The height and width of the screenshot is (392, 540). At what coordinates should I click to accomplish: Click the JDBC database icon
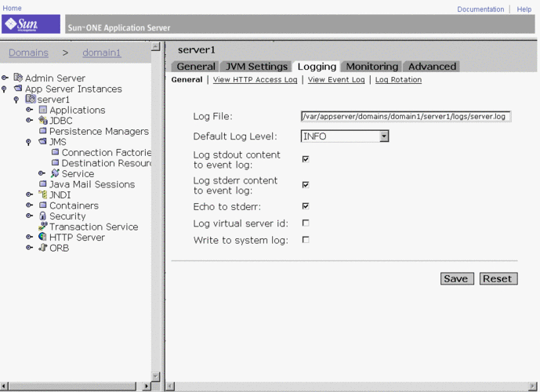pos(42,120)
